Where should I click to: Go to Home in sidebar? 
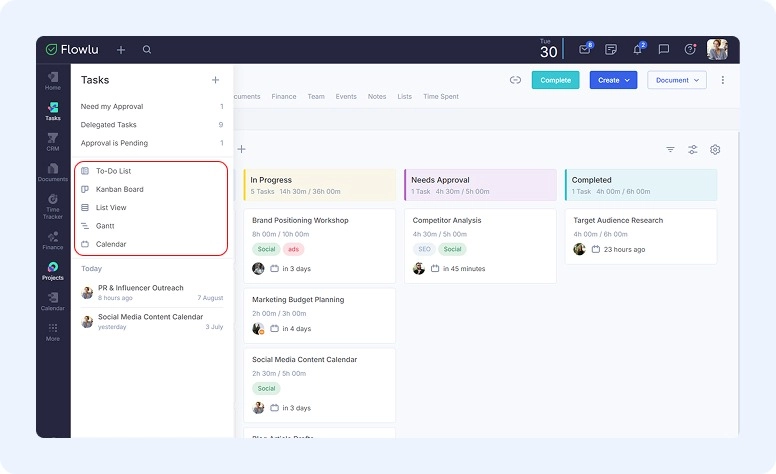coord(53,81)
